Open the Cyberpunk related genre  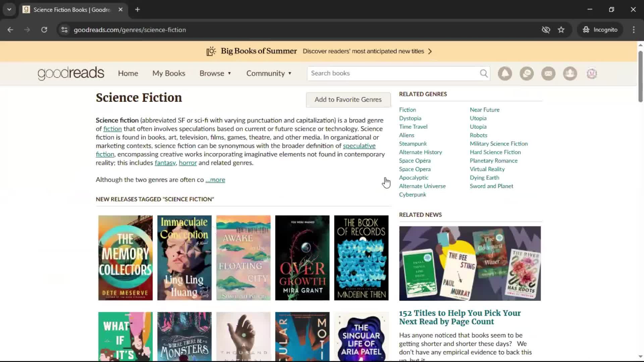[413, 195]
